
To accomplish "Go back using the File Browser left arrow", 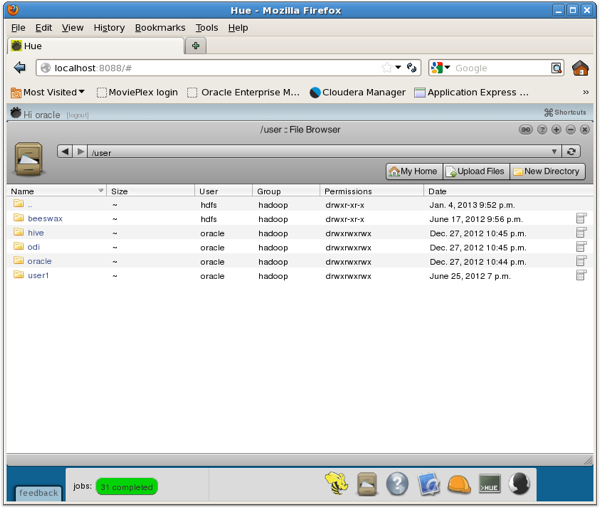I will point(65,151).
